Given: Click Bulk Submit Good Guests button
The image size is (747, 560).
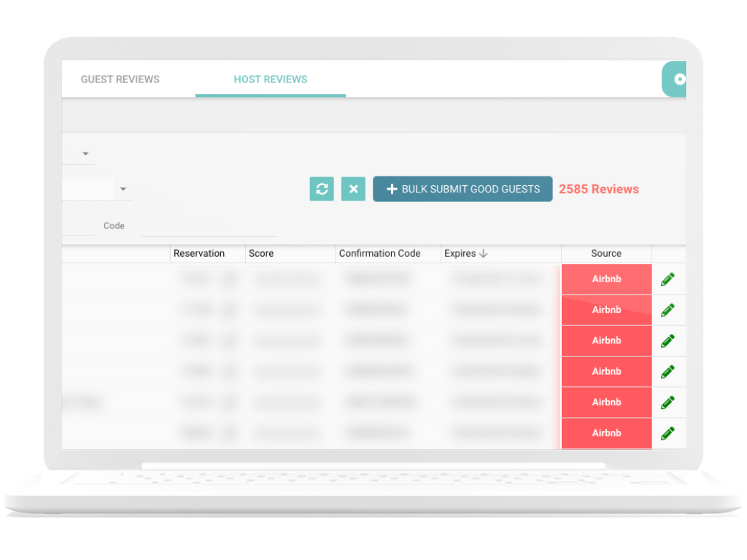Looking at the screenshot, I should [462, 189].
